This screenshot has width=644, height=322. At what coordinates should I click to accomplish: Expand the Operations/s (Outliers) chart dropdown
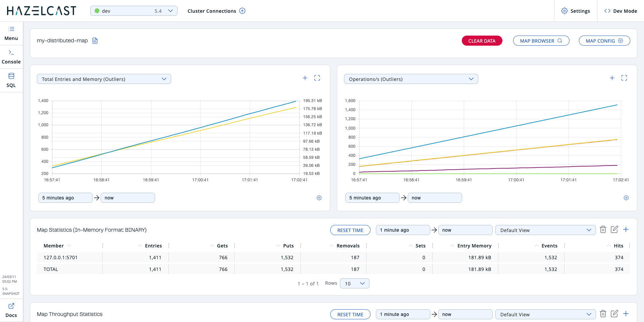(410, 79)
